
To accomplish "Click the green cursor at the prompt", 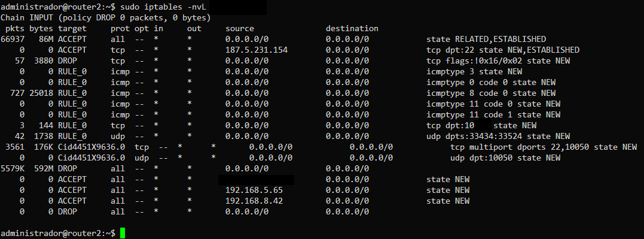I will point(123,233).
